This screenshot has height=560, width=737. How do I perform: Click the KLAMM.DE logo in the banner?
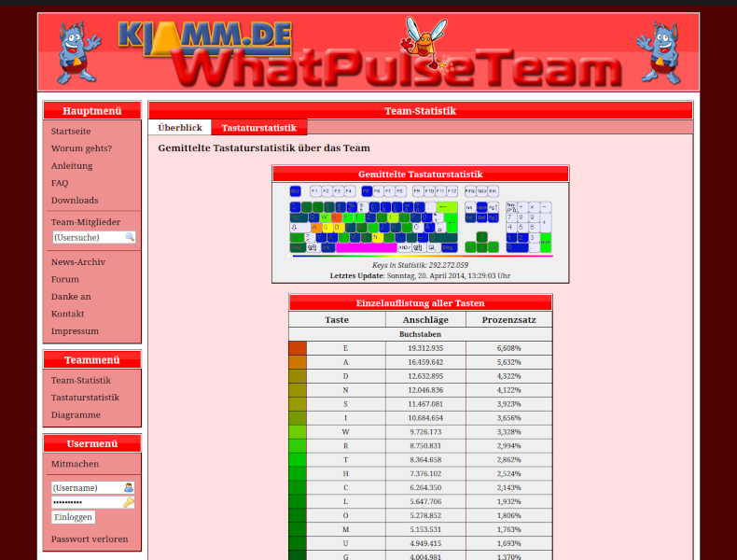(205, 37)
